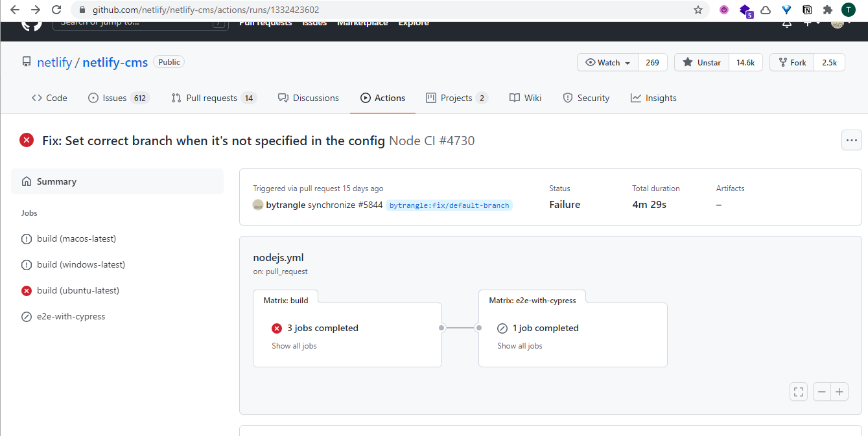
Task: Go to the Discussions tab
Action: click(x=309, y=98)
